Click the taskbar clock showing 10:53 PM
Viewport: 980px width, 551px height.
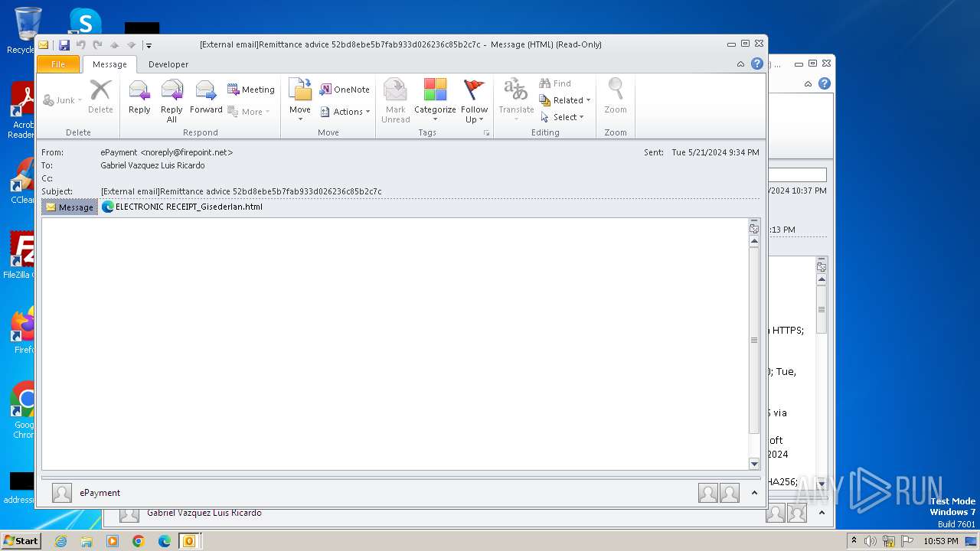click(x=941, y=541)
